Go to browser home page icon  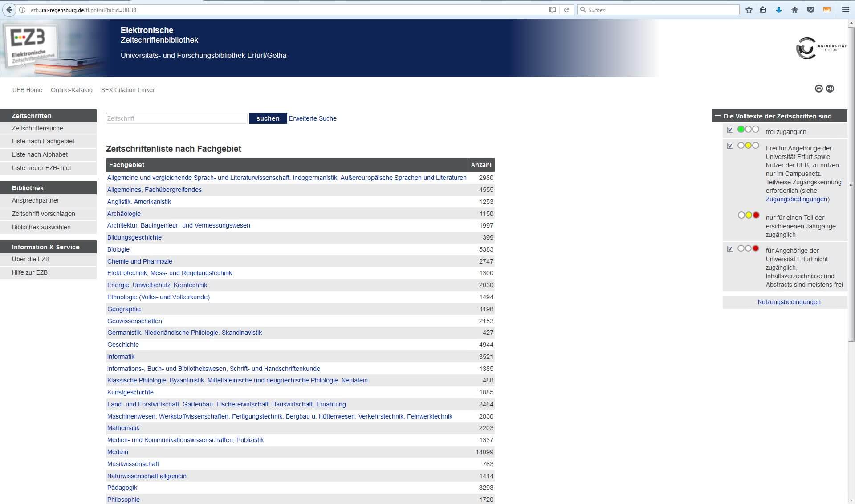tap(795, 10)
